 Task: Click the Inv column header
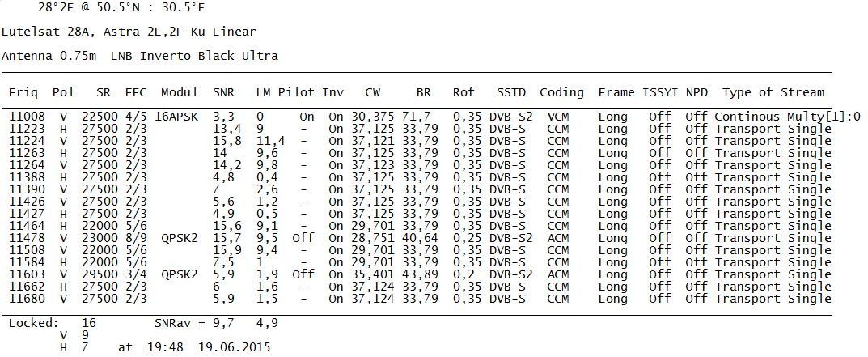click(x=332, y=92)
